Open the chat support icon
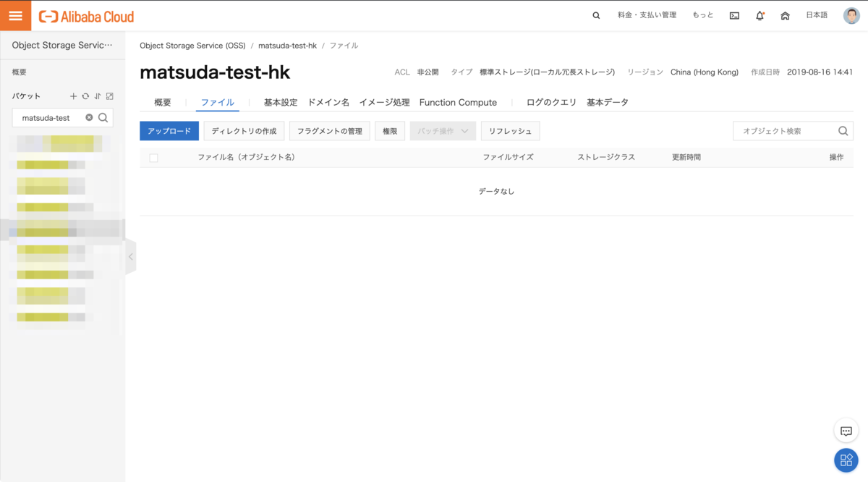Image resolution: width=868 pixels, height=482 pixels. pyautogui.click(x=846, y=431)
